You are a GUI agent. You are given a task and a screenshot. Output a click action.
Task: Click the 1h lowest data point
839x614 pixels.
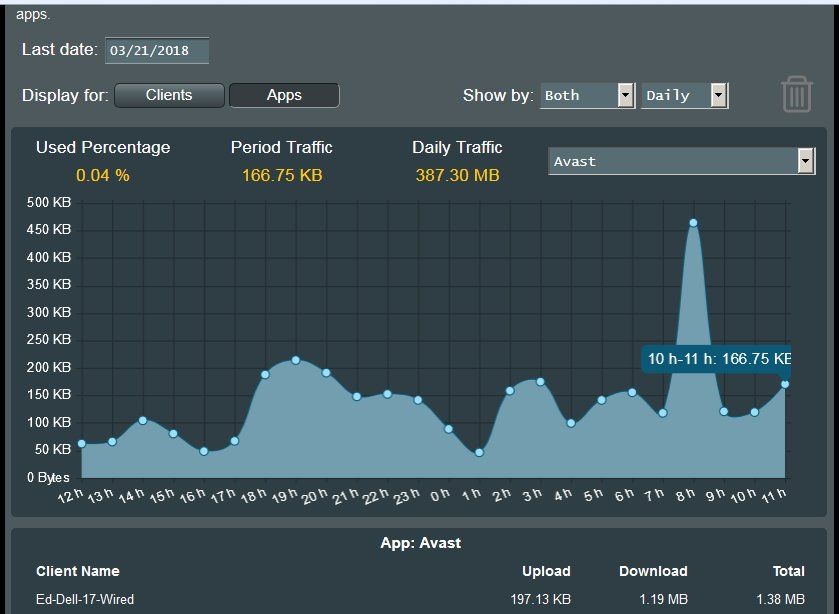click(x=479, y=453)
